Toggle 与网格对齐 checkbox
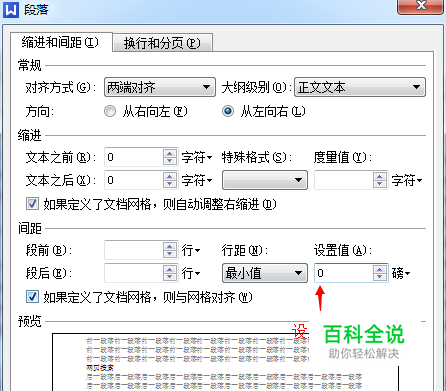The height and width of the screenshot is (391, 446). click(32, 297)
